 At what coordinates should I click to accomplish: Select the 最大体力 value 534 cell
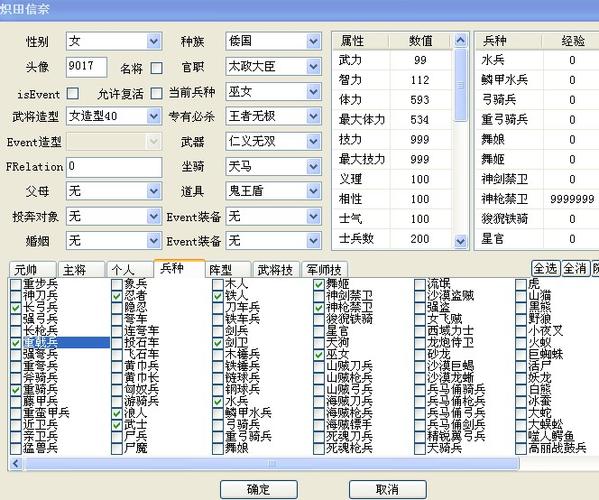[420, 120]
